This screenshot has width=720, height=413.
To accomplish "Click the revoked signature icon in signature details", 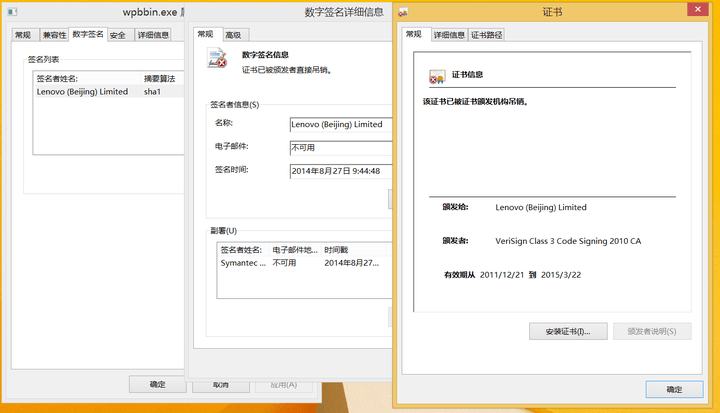I will pos(217,58).
